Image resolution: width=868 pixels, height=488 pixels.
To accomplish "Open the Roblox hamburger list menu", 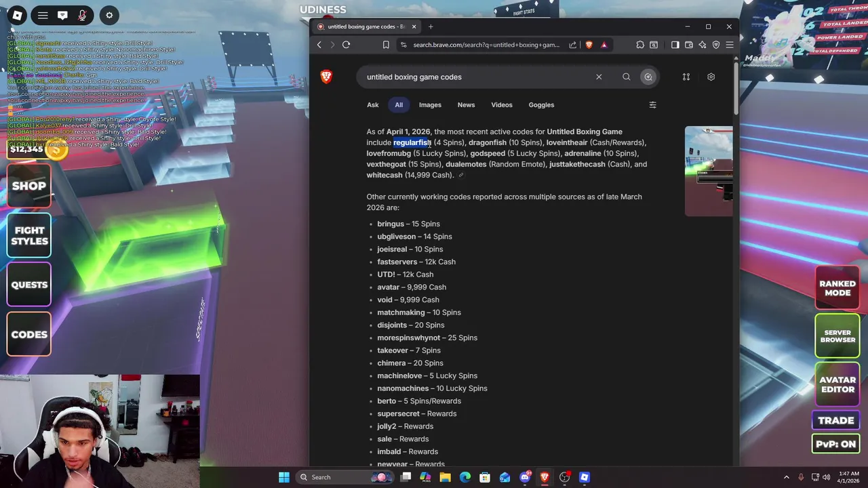I will pyautogui.click(x=43, y=15).
